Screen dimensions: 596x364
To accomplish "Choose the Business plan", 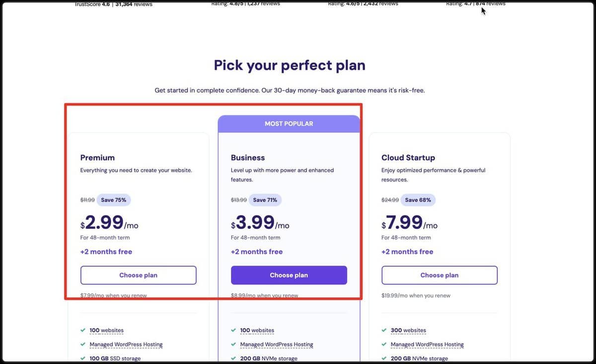I will coord(289,275).
